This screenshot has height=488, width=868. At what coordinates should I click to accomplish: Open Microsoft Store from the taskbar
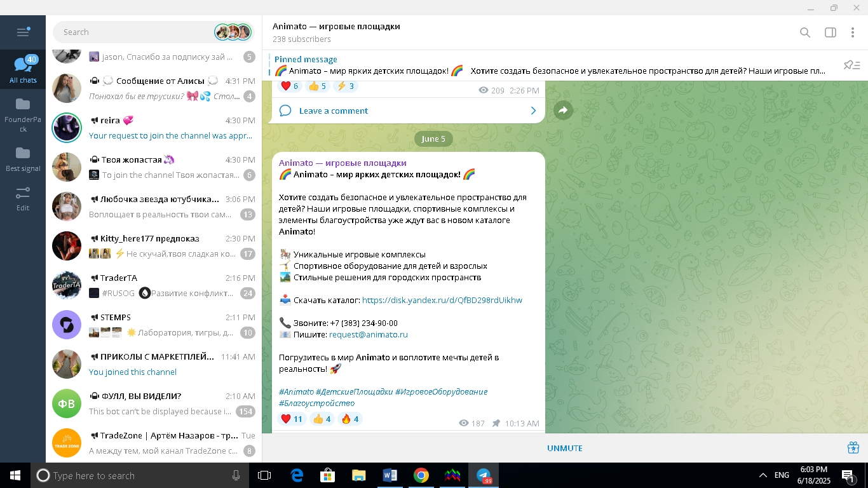click(327, 475)
